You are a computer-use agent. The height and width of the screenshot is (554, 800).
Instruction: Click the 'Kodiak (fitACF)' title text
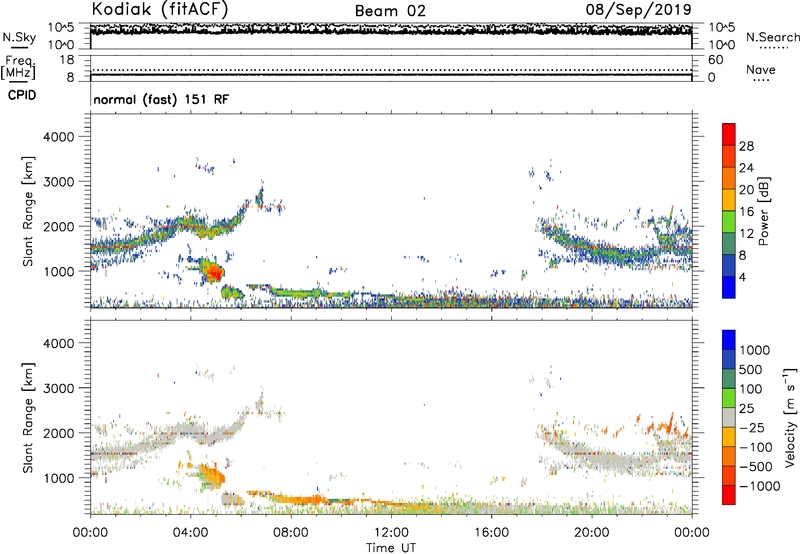click(x=160, y=9)
